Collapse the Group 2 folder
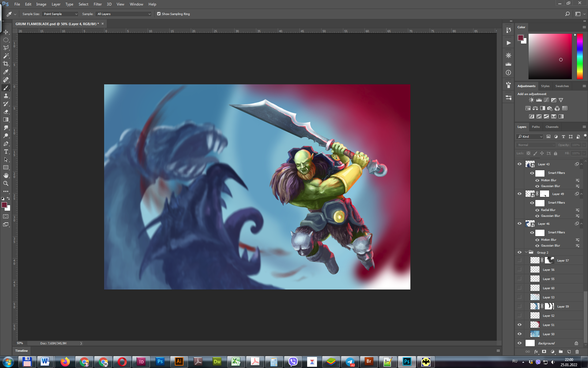The width and height of the screenshot is (588, 368). tap(526, 252)
